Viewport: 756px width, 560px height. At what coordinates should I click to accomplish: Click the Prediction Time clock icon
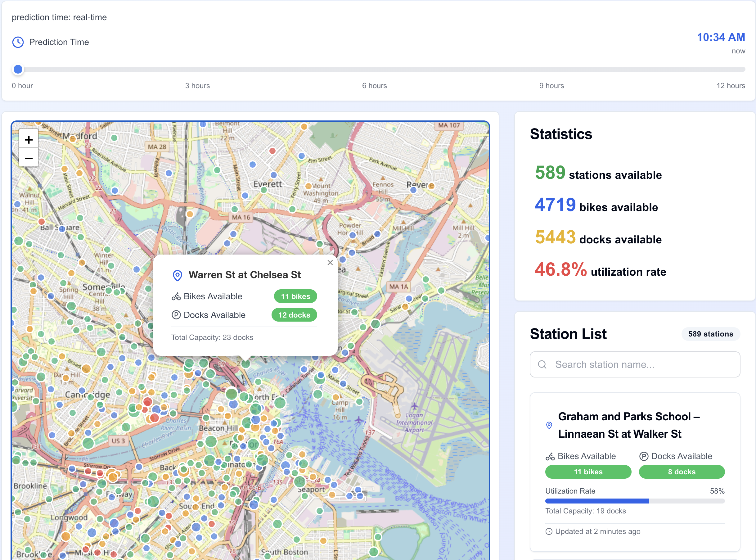coord(18,42)
